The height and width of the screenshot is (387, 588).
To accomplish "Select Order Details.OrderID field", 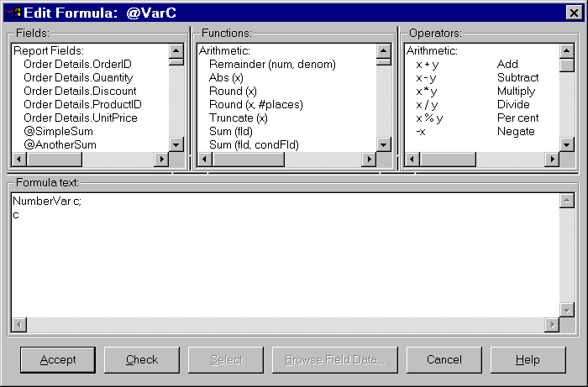I will (x=77, y=64).
